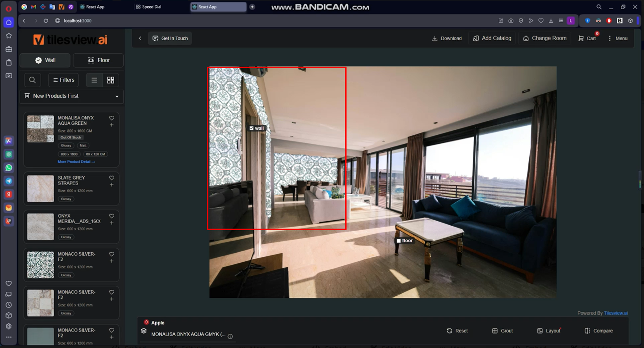Click the back arrow beside Get In Touch
644x348 pixels.
click(140, 38)
